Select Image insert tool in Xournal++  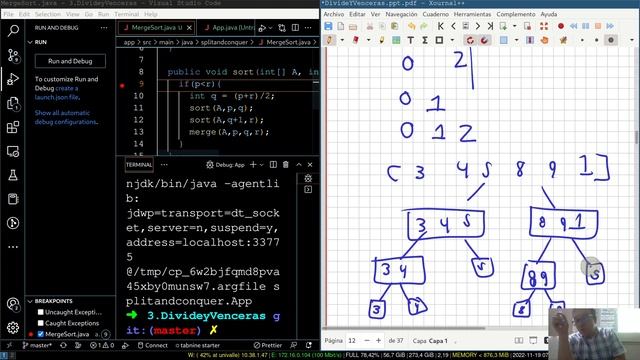click(396, 40)
